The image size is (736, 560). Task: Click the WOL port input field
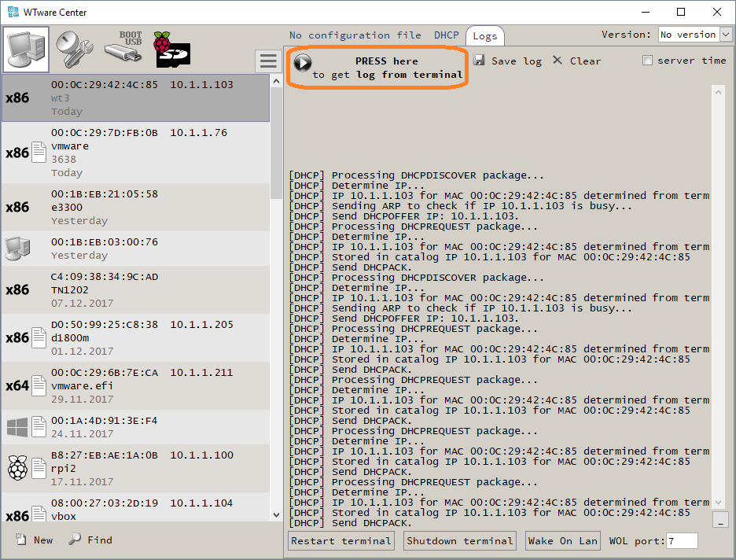point(681,540)
